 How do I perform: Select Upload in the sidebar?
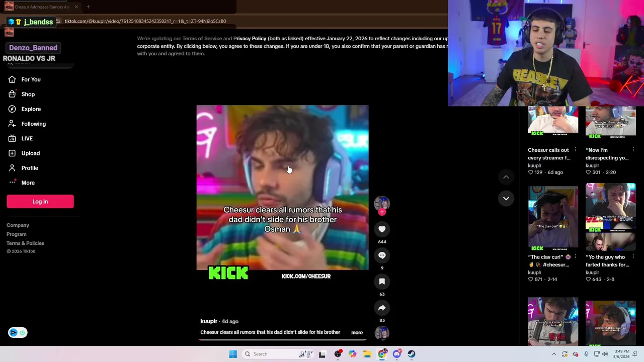(30, 153)
